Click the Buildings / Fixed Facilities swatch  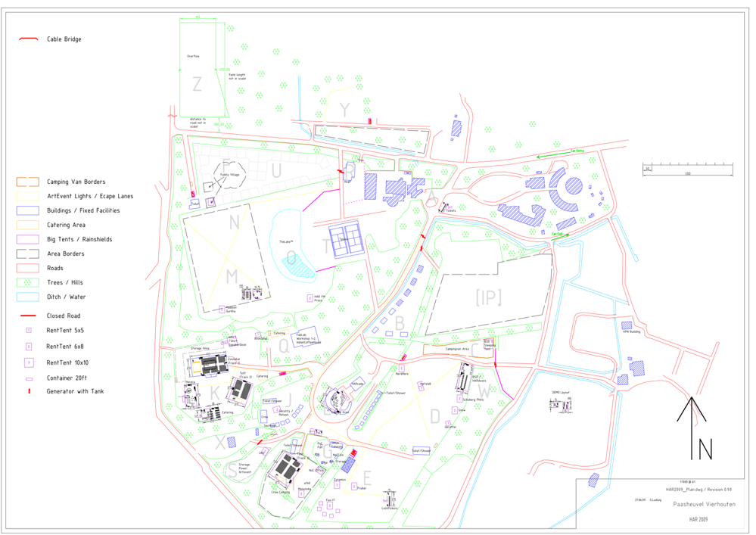point(28,210)
